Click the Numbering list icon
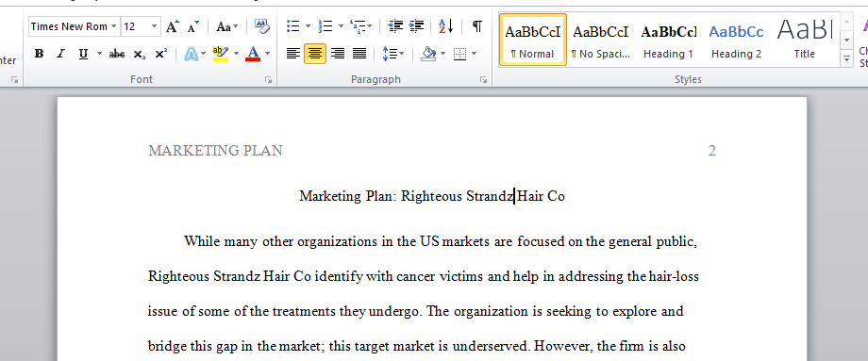Viewport: 868px width, 361px height. coord(326,26)
